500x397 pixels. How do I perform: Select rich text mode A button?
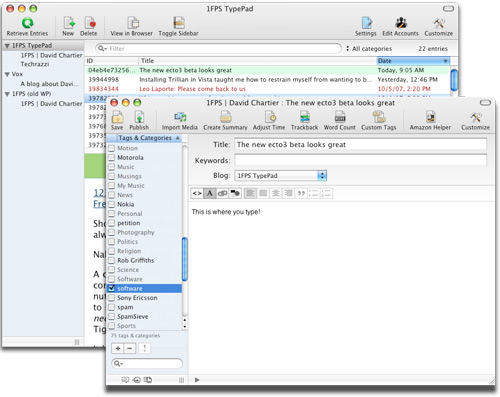coord(210,193)
